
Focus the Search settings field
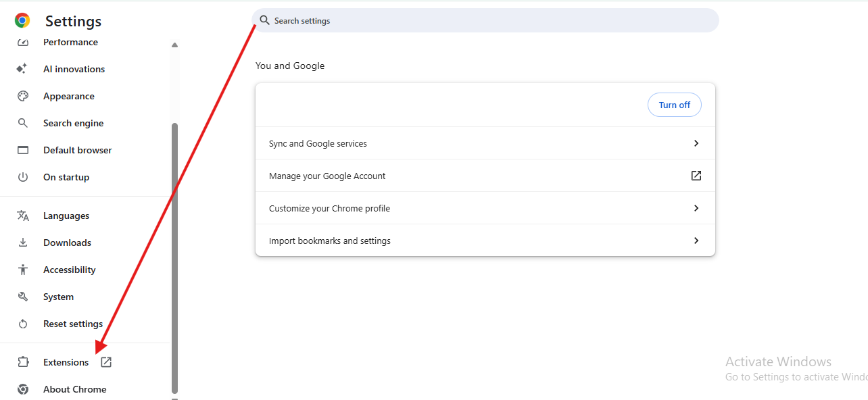(x=485, y=20)
